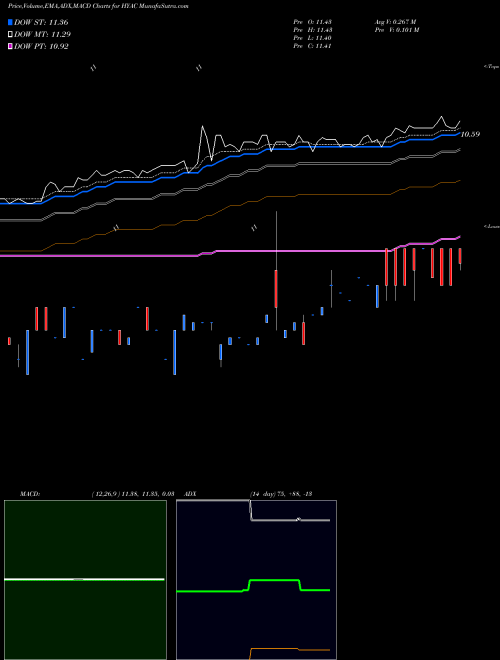500x660 pixels.
Task: Click the ADX (14 day) values text
Action: tap(281, 494)
